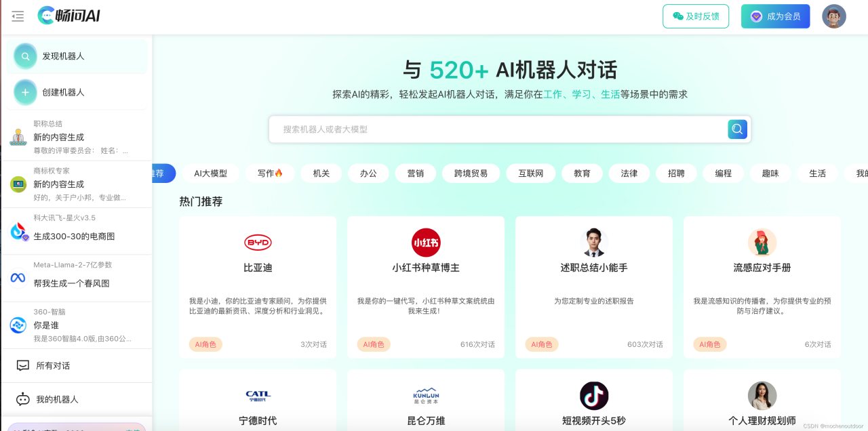Click AI角色 tag on 比亚迪 card
This screenshot has height=431, width=868.
205,344
